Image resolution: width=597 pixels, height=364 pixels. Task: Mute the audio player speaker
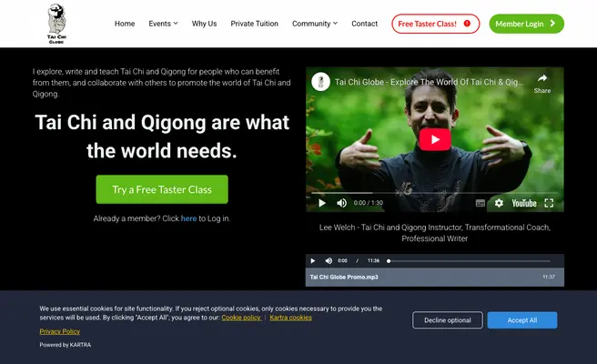(328, 261)
